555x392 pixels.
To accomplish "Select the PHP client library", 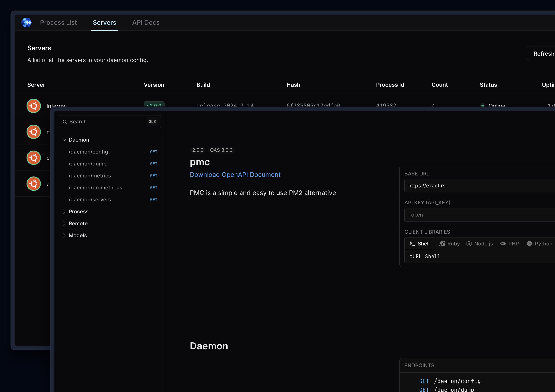I will [510, 244].
